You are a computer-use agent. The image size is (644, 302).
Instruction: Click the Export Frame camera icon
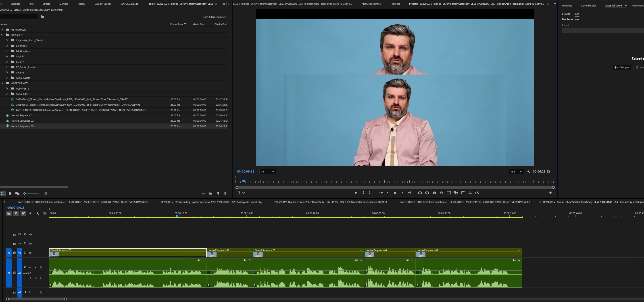click(x=434, y=193)
